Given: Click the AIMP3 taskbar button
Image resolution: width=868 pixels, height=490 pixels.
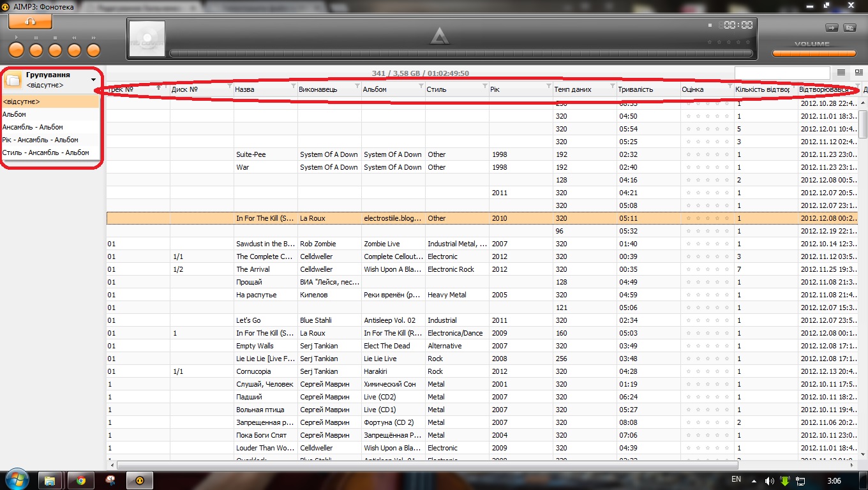Looking at the screenshot, I should point(140,480).
